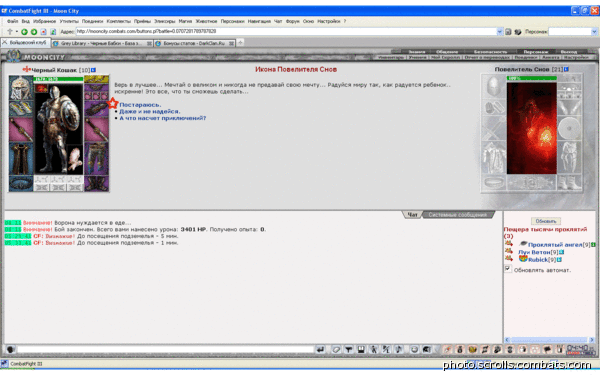Click the player list horizontal scrollbar
Image resolution: width=600 pixels, height=375 pixels.
(x=549, y=339)
